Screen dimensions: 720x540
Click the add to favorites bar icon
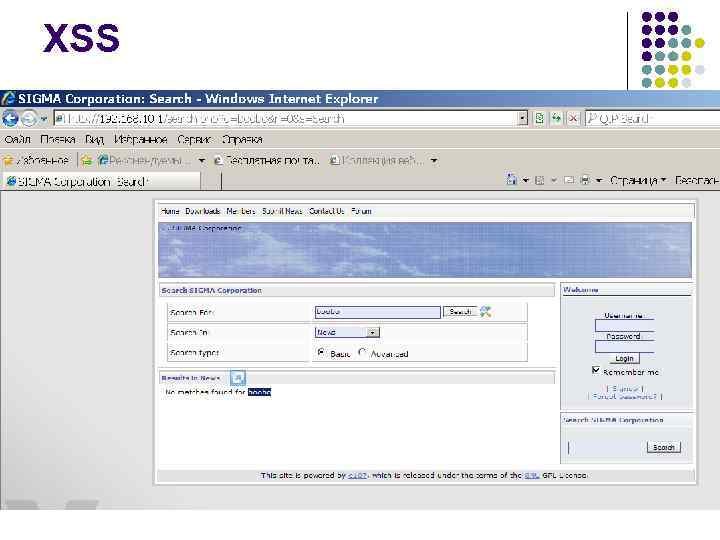coord(86,160)
